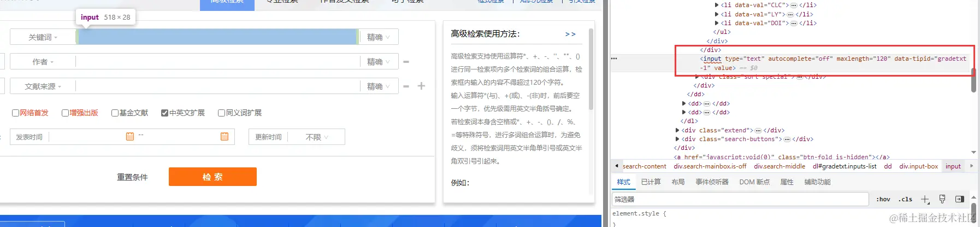Click the 重置条件 reset link
This screenshot has height=227, width=980.
132,177
